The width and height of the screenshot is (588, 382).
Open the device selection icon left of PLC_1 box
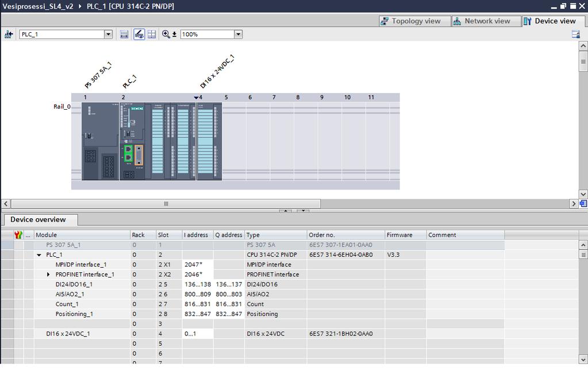tap(9, 34)
